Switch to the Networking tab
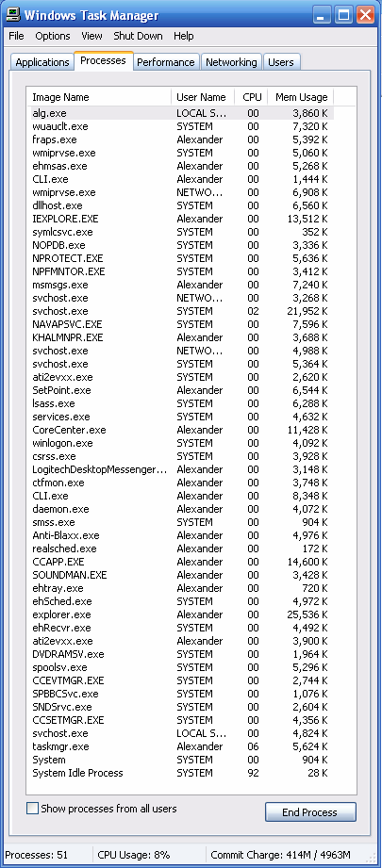The width and height of the screenshot is (382, 868). pos(231,62)
